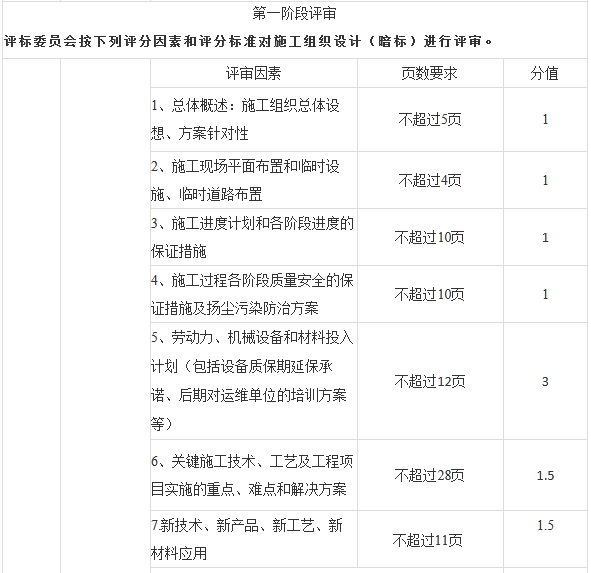
Task: Select the cell '7新技术、新产品、新工艺、新材料应用'
Action: click(x=253, y=539)
